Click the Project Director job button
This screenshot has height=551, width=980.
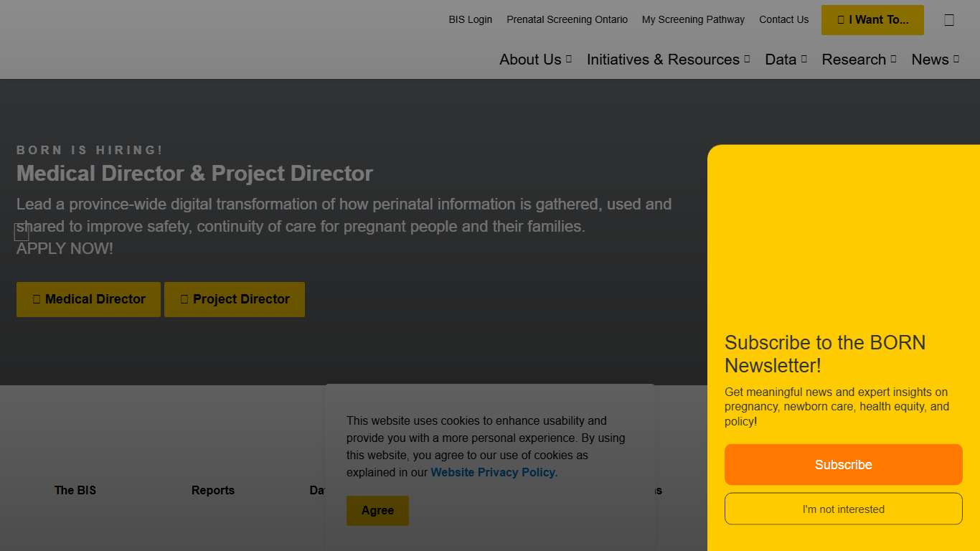click(235, 299)
